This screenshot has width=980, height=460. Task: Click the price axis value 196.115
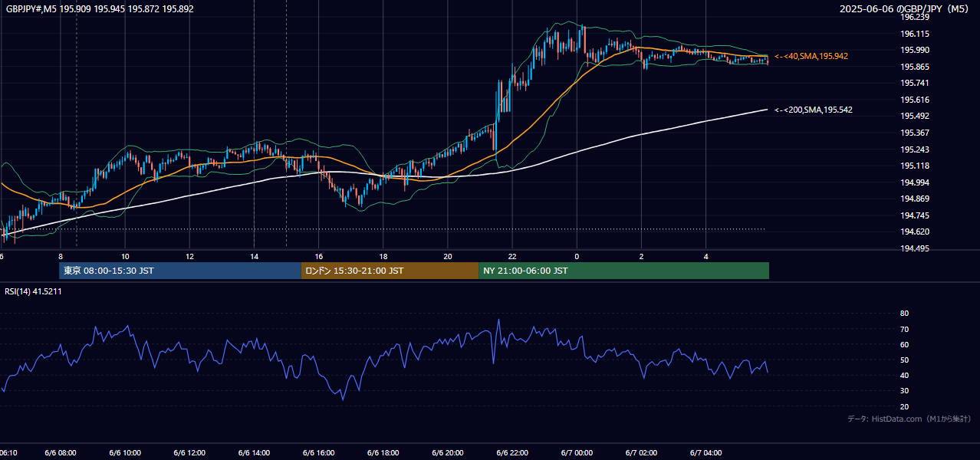click(915, 34)
